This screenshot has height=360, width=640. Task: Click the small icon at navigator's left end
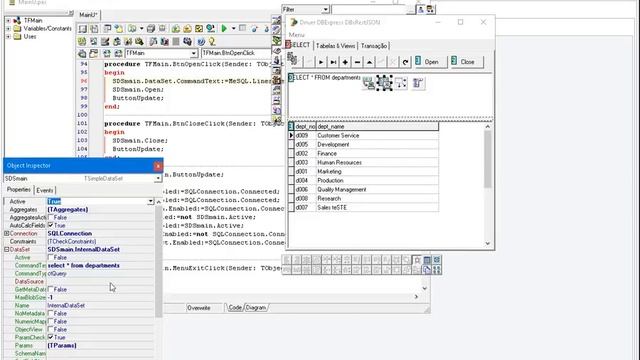click(292, 59)
